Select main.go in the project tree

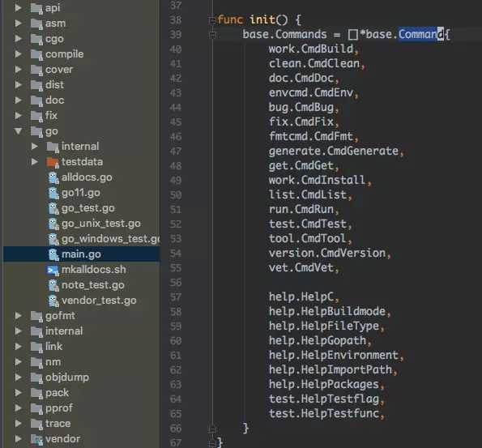pos(82,254)
